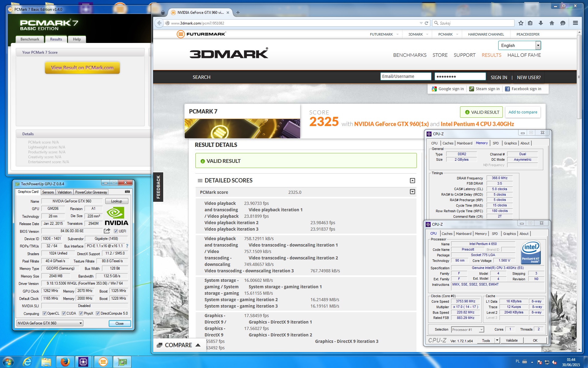
Task: Open Internet Explorer from the taskbar
Action: point(28,362)
